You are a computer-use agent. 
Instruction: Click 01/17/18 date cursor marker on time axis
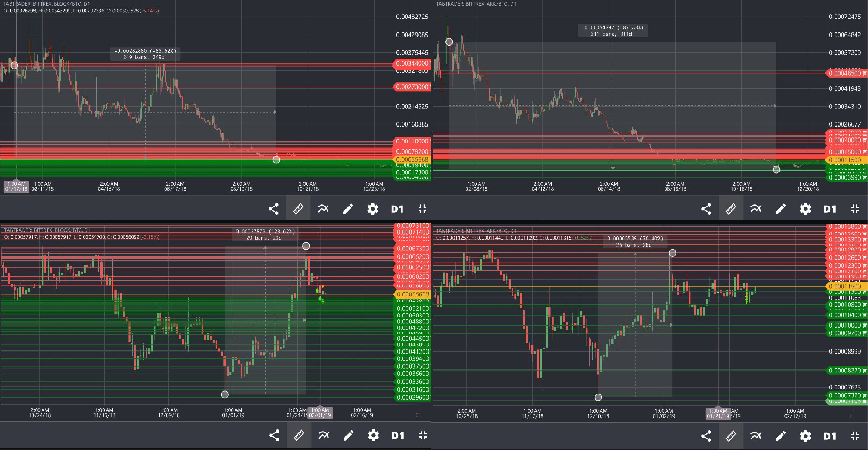pos(16,186)
